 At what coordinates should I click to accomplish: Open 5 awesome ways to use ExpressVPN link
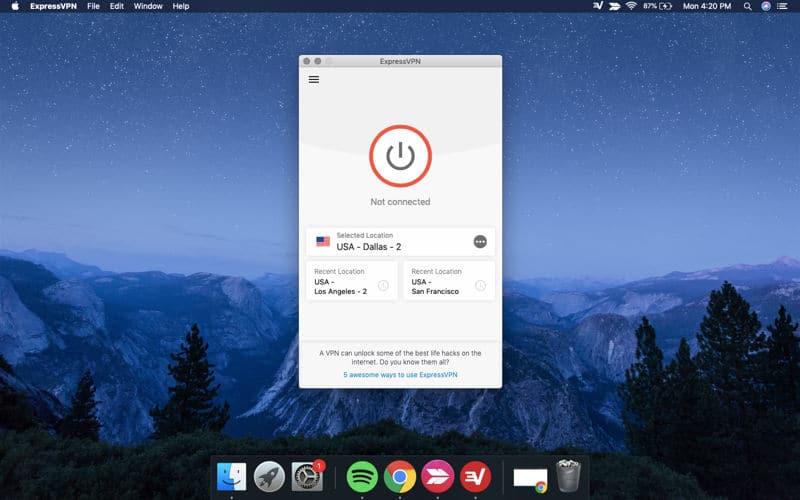pyautogui.click(x=401, y=374)
